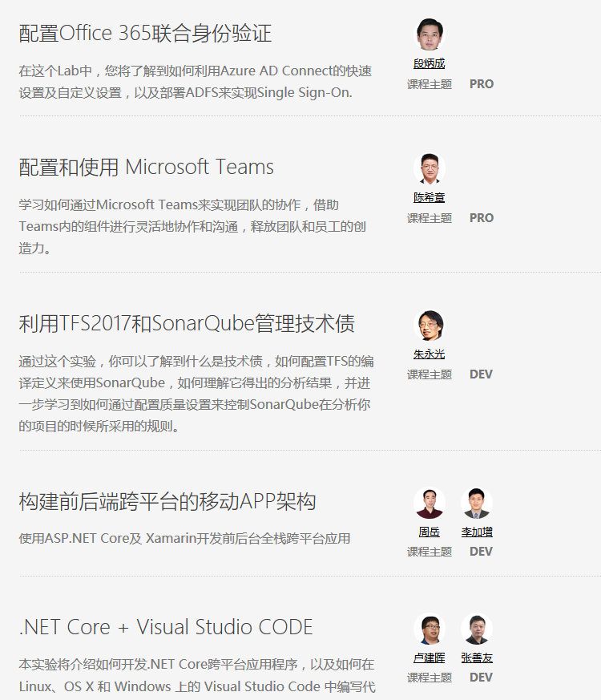Open the 构建前后端跨平台的移动APP架构 course title

coord(167,501)
